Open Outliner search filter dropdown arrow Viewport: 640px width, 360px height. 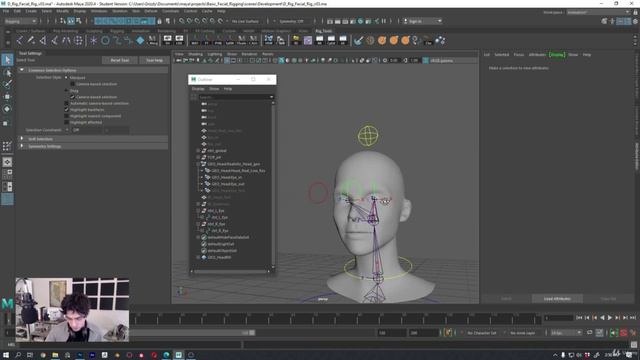271,97
